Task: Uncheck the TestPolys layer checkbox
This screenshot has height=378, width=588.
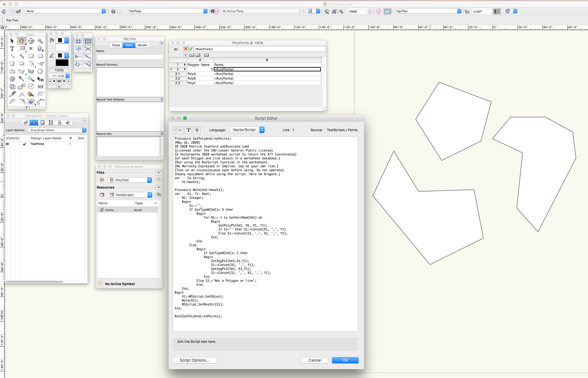Action: [25, 144]
